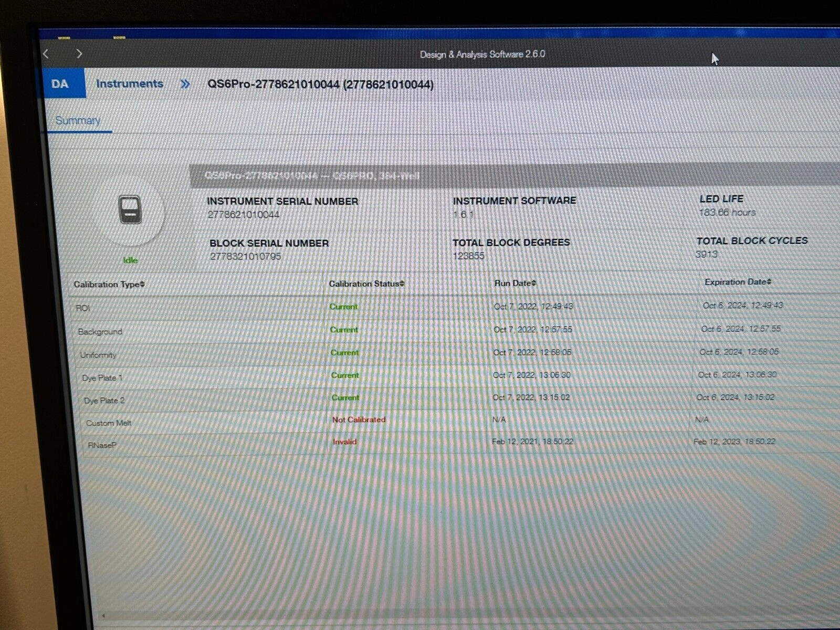Click expiration Oct 6, 2024, 12:57:55
The image size is (840, 630).
[x=741, y=329]
